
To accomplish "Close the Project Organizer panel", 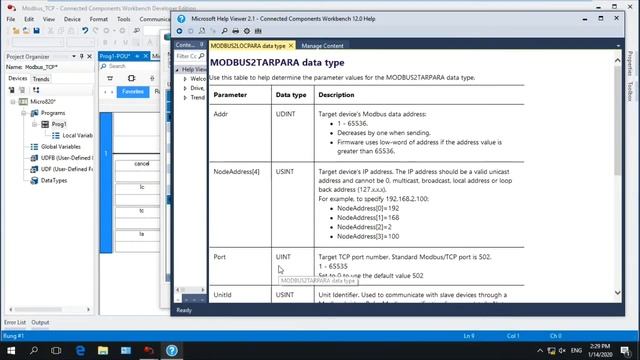I will (89, 56).
